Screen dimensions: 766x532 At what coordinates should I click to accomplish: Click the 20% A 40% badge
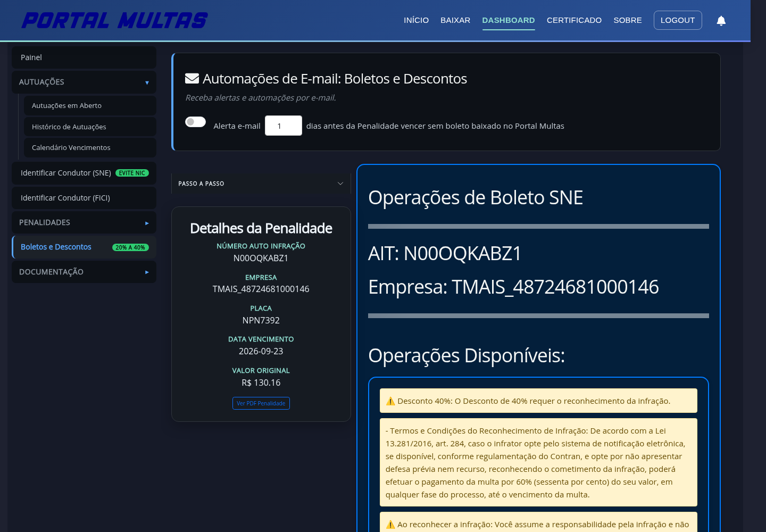(x=130, y=247)
